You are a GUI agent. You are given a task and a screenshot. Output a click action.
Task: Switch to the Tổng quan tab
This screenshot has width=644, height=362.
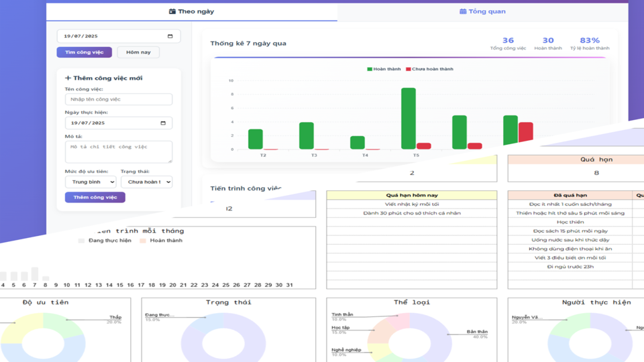[x=482, y=11]
